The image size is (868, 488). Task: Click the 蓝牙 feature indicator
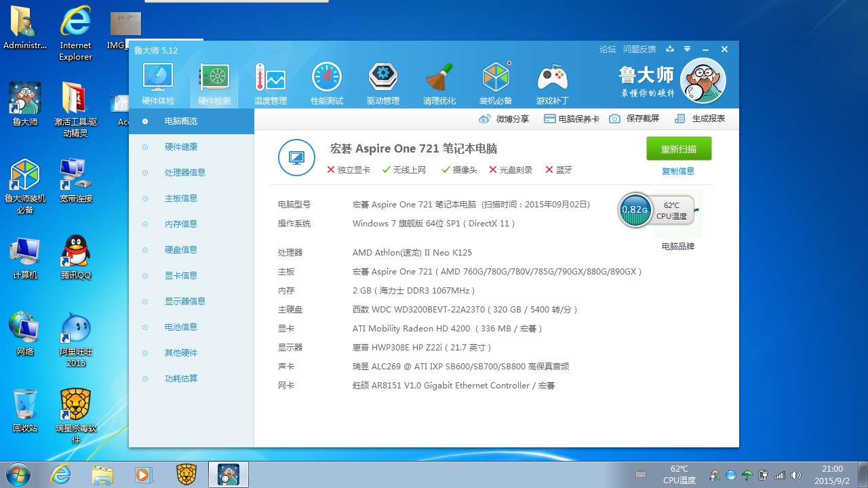(x=559, y=170)
